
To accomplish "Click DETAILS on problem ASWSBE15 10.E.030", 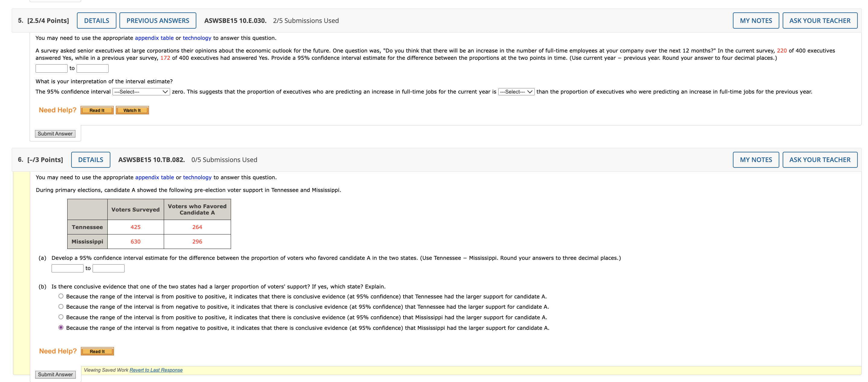I will (x=97, y=20).
